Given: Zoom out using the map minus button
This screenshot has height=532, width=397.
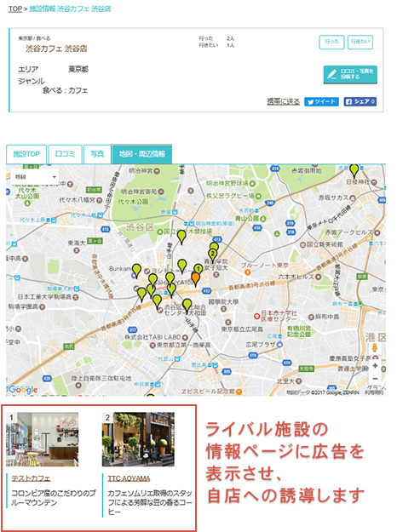Looking at the screenshot, I should tap(375, 378).
